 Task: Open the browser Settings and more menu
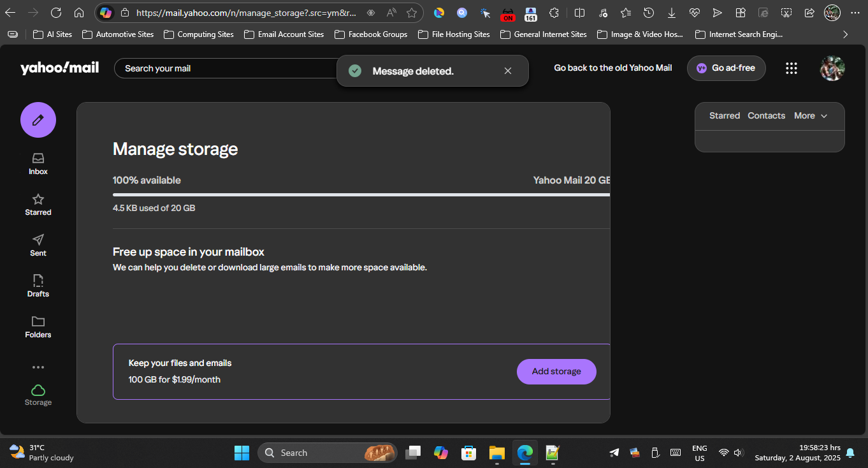tap(855, 13)
